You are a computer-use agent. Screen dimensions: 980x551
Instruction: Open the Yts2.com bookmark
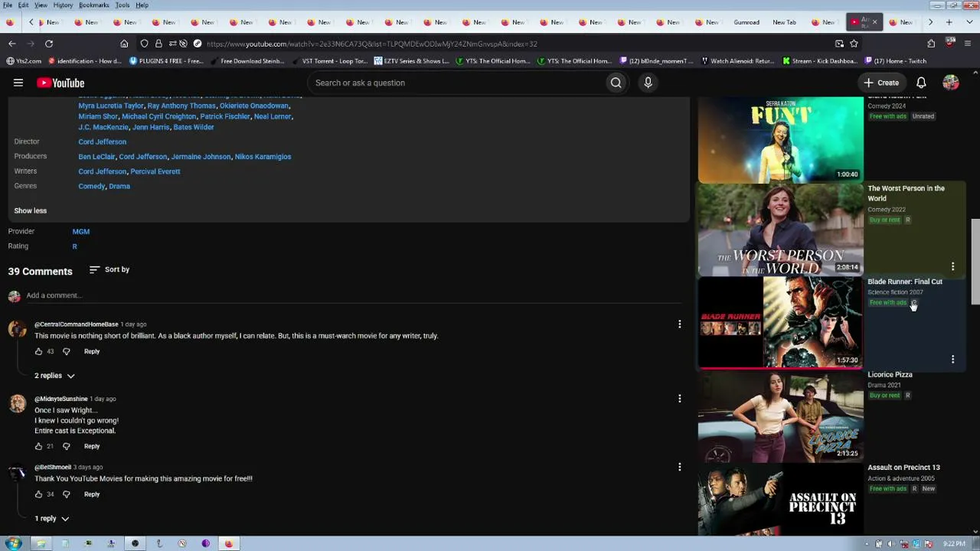point(24,61)
